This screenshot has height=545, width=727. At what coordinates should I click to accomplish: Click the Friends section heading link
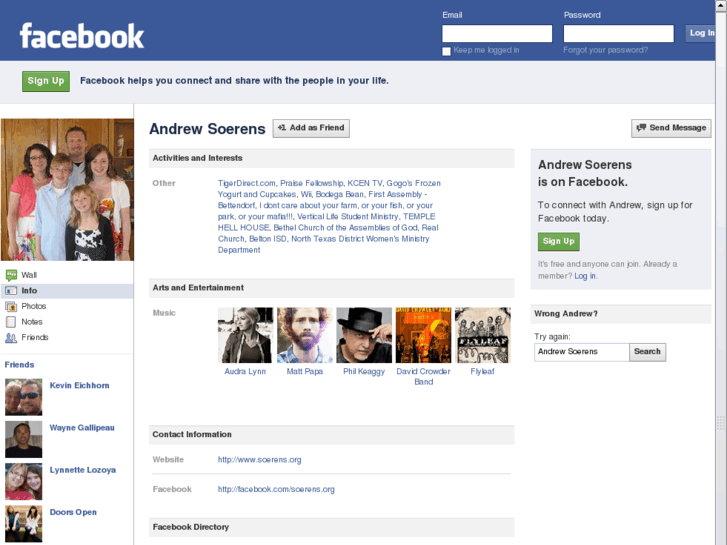(19, 365)
